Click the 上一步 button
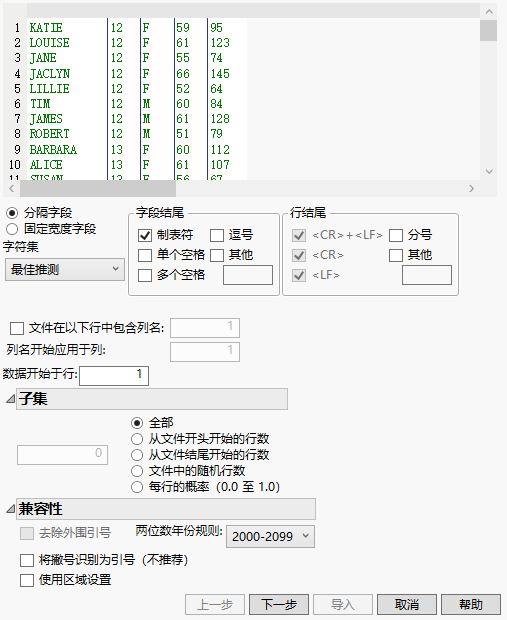 pyautogui.click(x=215, y=605)
